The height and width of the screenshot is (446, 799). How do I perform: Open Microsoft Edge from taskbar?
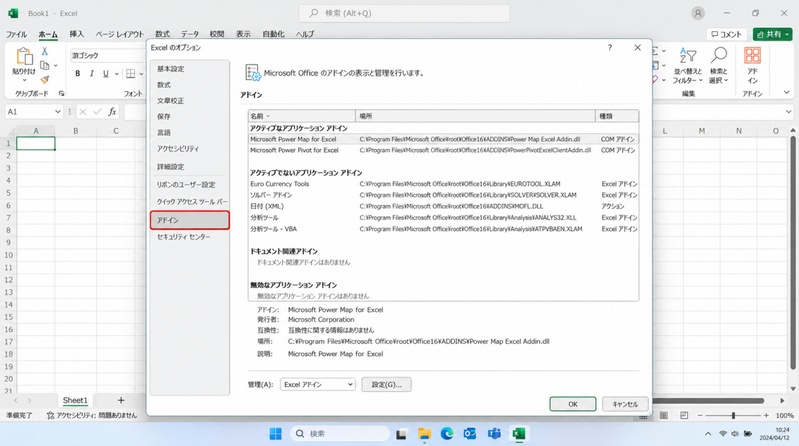pos(447,434)
